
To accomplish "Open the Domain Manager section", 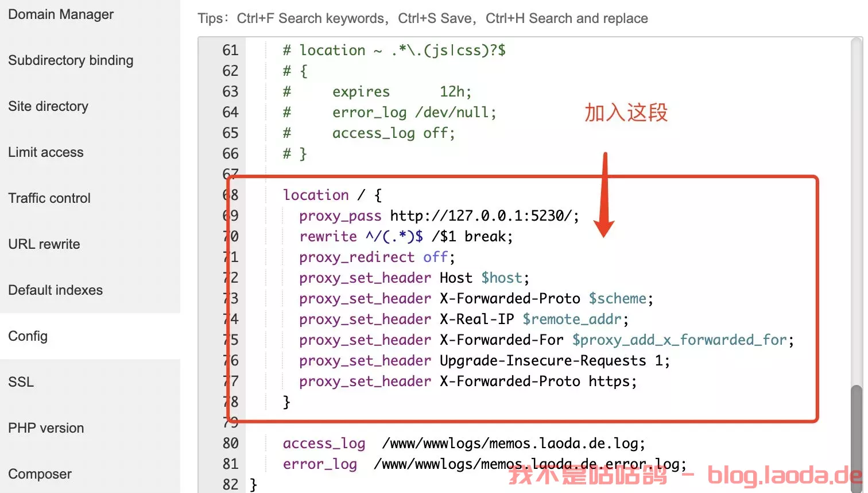I will pos(61,14).
